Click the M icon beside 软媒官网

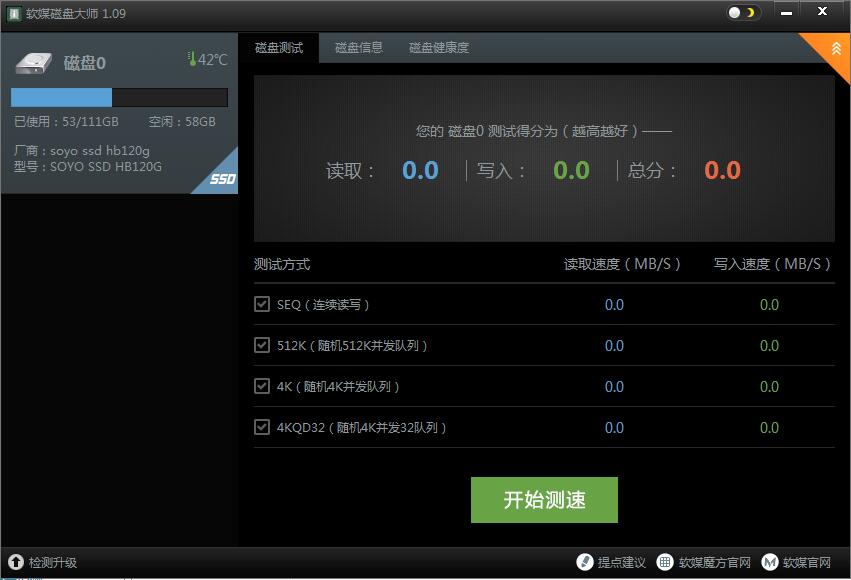tap(768, 562)
